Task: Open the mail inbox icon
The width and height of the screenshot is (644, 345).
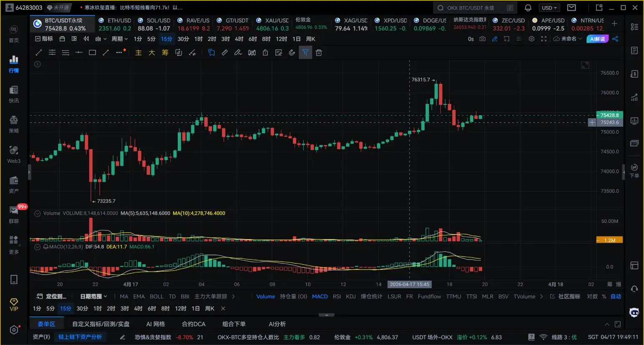Action: (x=571, y=7)
